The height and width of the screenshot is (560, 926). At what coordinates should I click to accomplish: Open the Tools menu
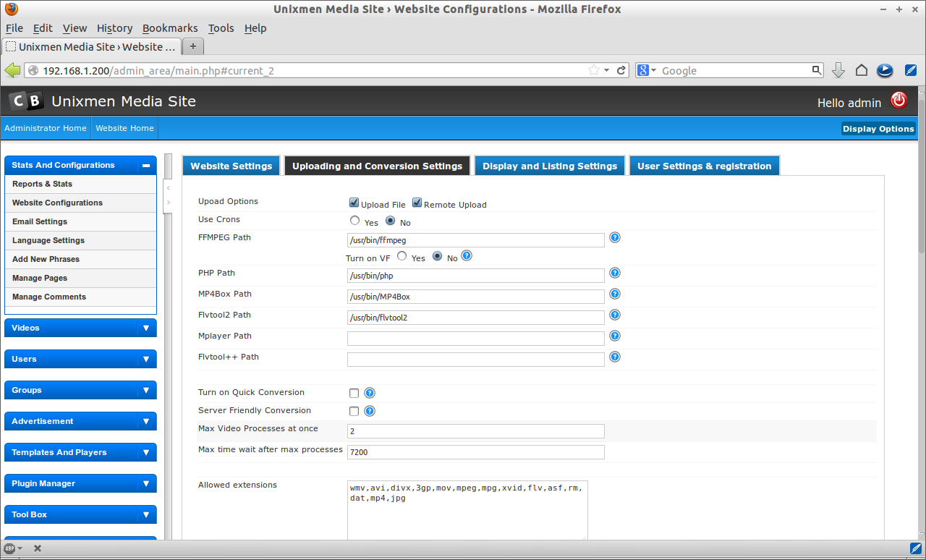point(221,28)
